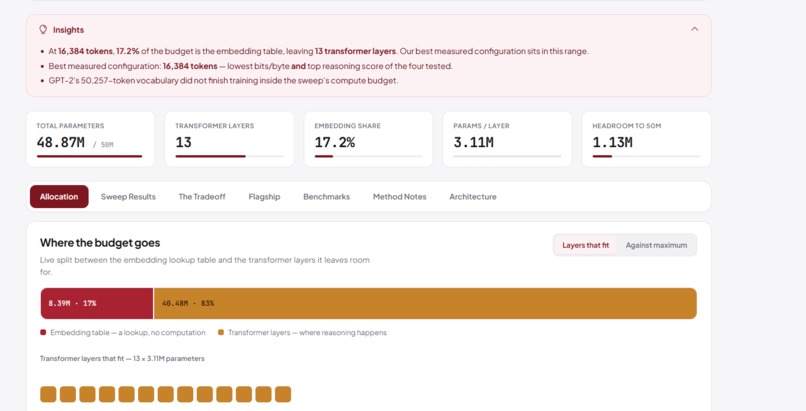Switch to the Sweep Results tab
Image resolution: width=806 pixels, height=411 pixels.
point(128,197)
